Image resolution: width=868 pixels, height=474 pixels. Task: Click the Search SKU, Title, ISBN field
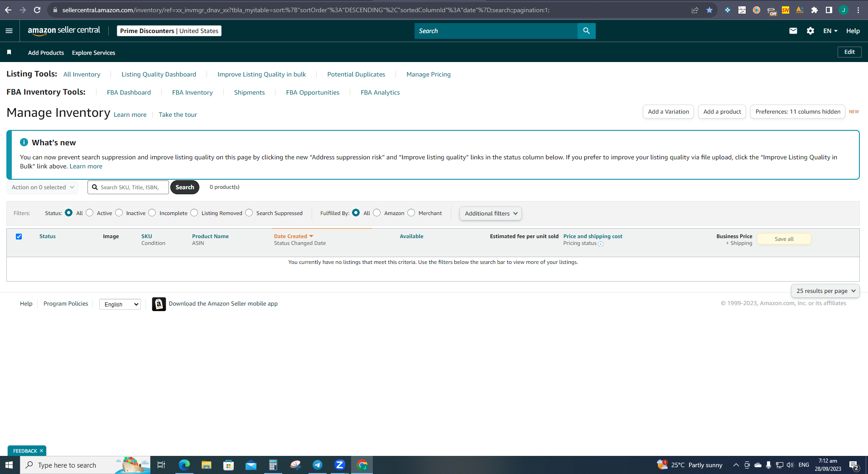(128, 187)
